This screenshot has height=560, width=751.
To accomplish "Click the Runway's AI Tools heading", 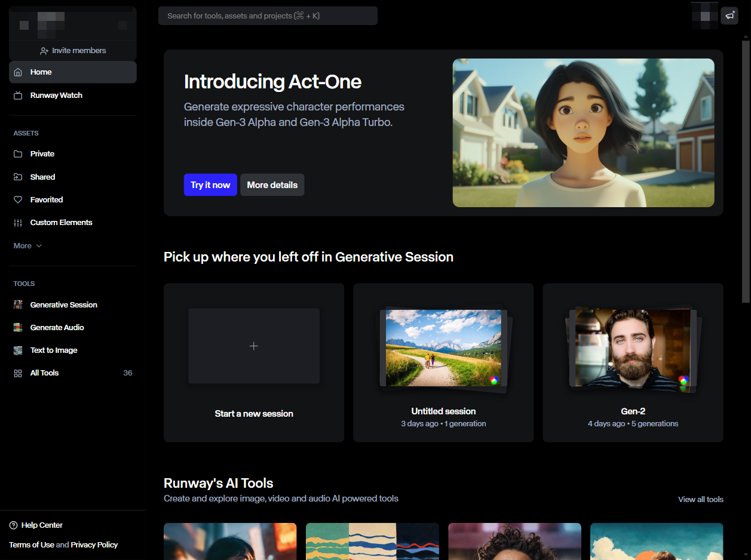I will point(219,484).
